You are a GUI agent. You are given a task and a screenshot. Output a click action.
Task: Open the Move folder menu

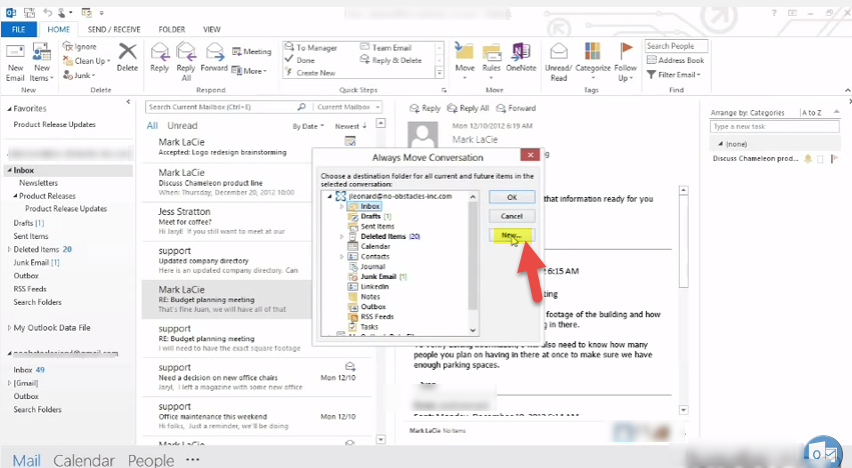click(x=465, y=62)
